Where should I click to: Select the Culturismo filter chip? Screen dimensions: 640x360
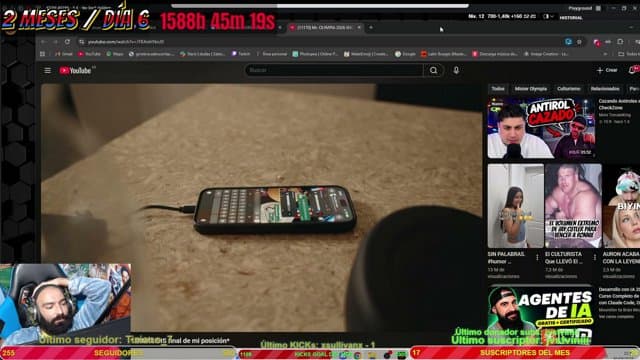pos(569,89)
